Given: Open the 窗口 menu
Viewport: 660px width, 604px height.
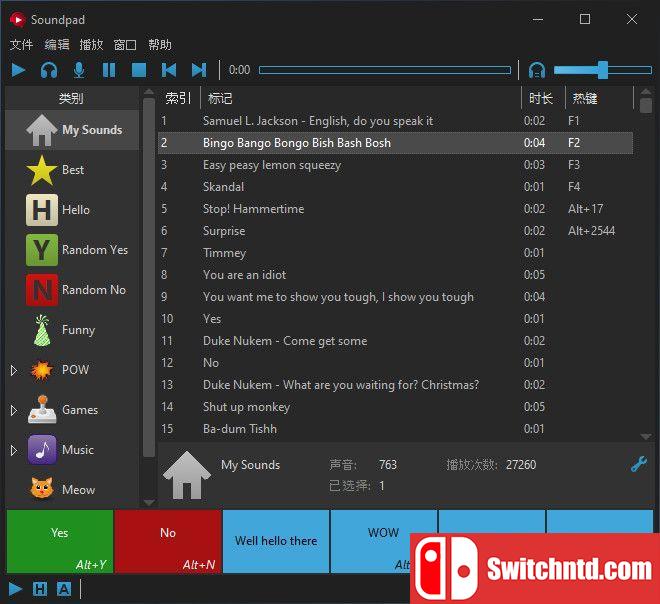Looking at the screenshot, I should pos(125,45).
